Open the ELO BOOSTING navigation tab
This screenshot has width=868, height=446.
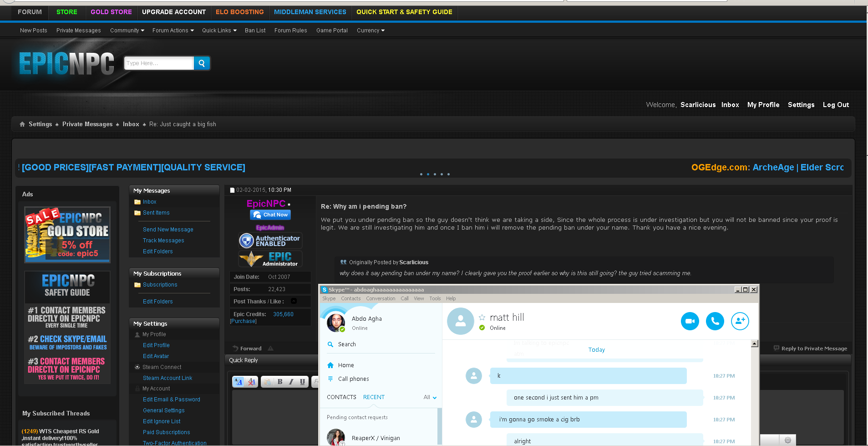tap(240, 12)
